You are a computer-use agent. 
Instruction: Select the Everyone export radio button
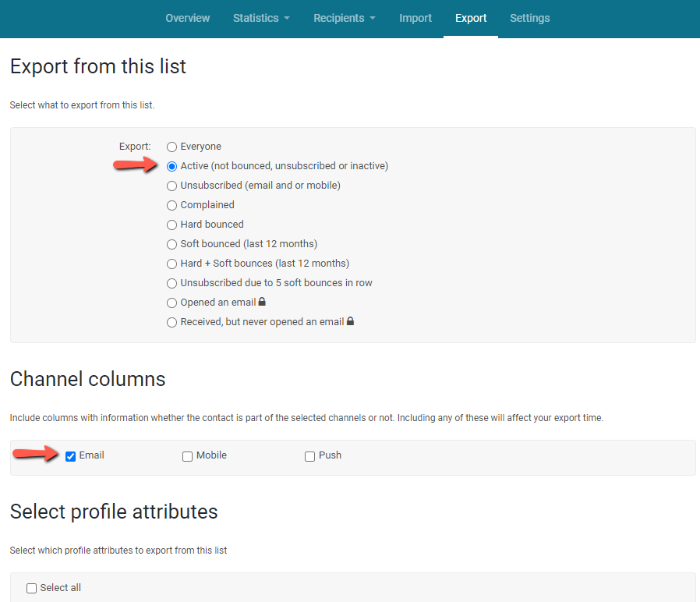tap(172, 147)
